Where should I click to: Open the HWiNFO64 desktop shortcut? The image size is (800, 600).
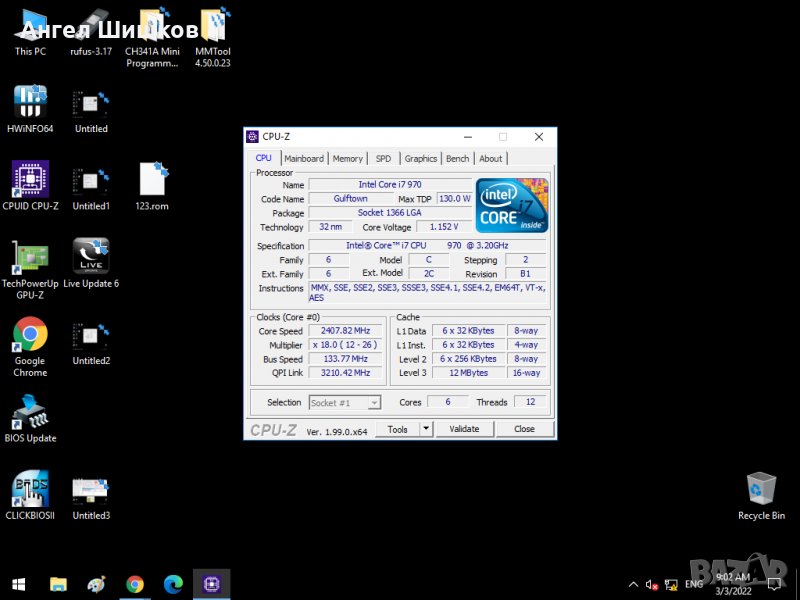[30, 103]
